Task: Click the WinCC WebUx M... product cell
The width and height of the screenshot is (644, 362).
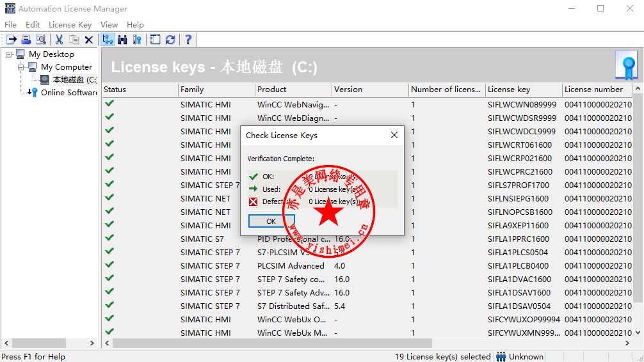Action: click(x=292, y=333)
